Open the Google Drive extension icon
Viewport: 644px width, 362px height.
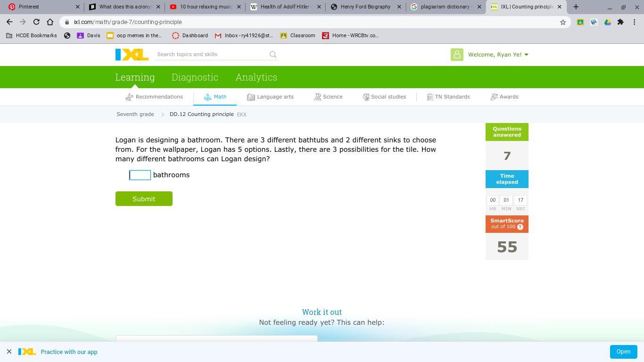tap(607, 22)
